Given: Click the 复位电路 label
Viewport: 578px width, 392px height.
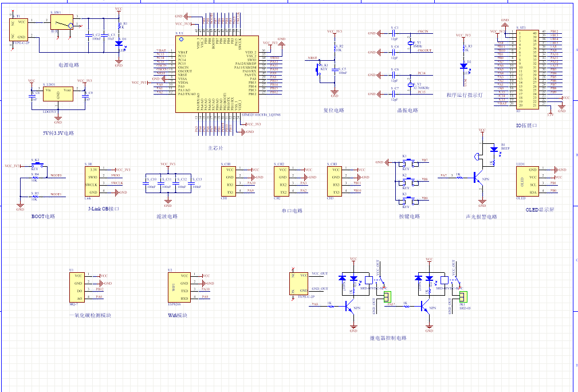Looking at the screenshot, I should click(333, 110).
